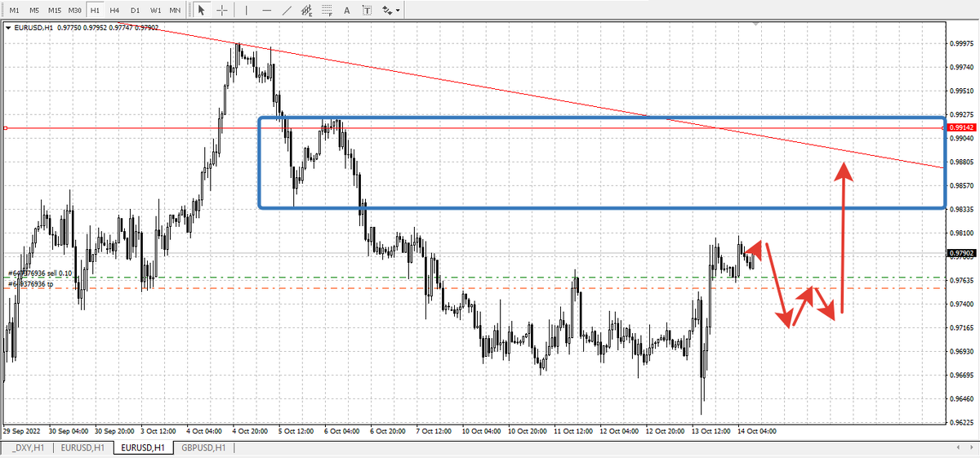Click the 7 Oct 12:00 time label
Screen dimensions: 980x458
[x=435, y=430]
